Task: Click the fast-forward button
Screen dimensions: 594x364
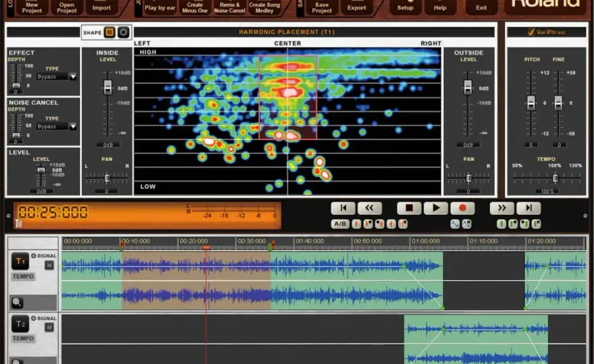Action: pos(502,208)
